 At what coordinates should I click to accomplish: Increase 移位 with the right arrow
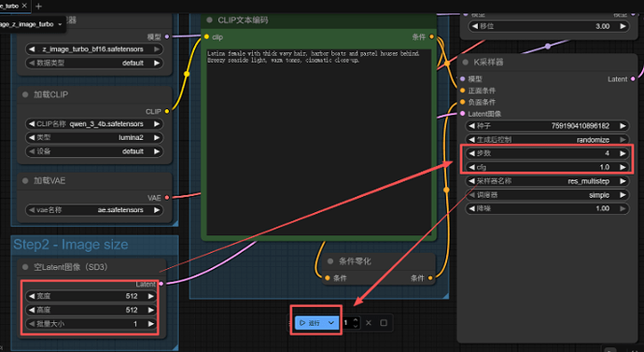click(x=623, y=26)
